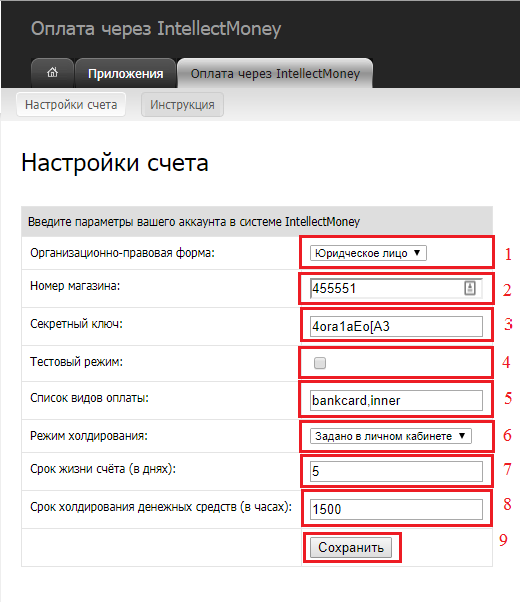
Task: Open the Инструкция sub-tab
Action: pyautogui.click(x=182, y=104)
